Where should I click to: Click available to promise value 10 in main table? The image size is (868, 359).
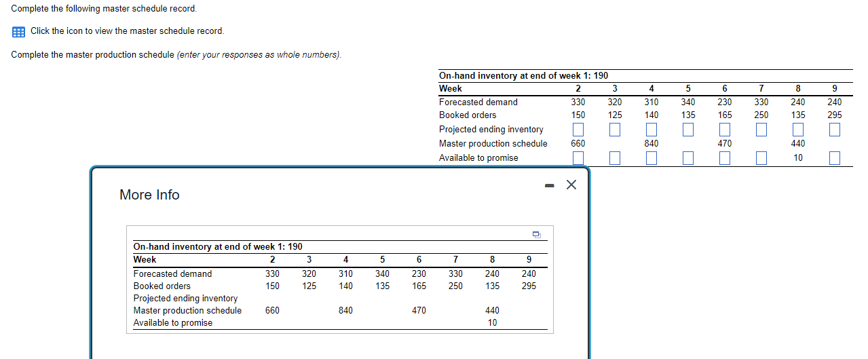click(798, 158)
